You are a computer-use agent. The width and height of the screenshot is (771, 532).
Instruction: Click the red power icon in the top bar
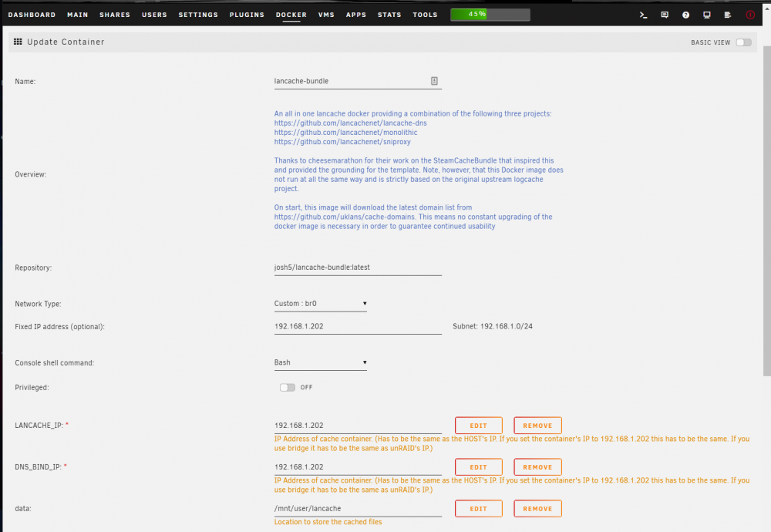(750, 15)
